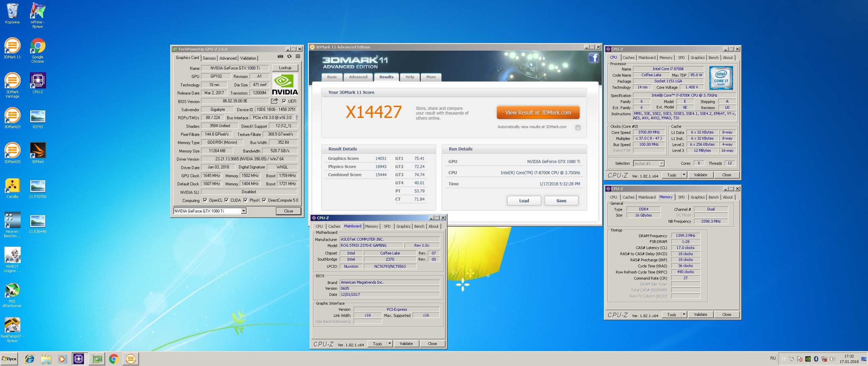Click the RU language indicator

[773, 358]
